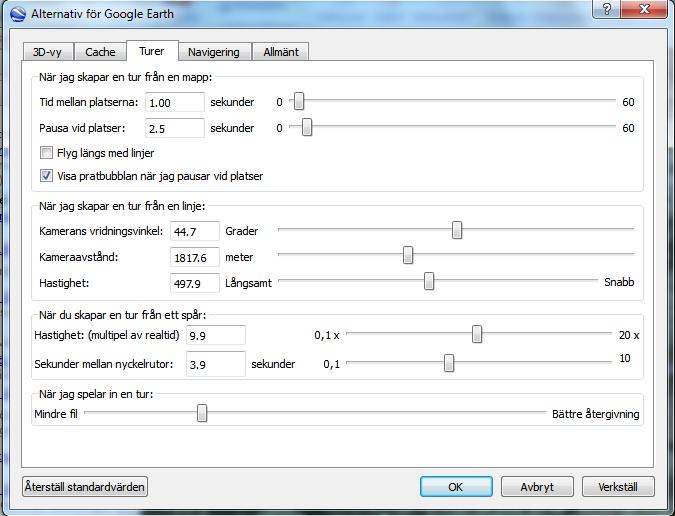Click the Mindre fil label
This screenshot has width=675, height=516.
(56, 414)
